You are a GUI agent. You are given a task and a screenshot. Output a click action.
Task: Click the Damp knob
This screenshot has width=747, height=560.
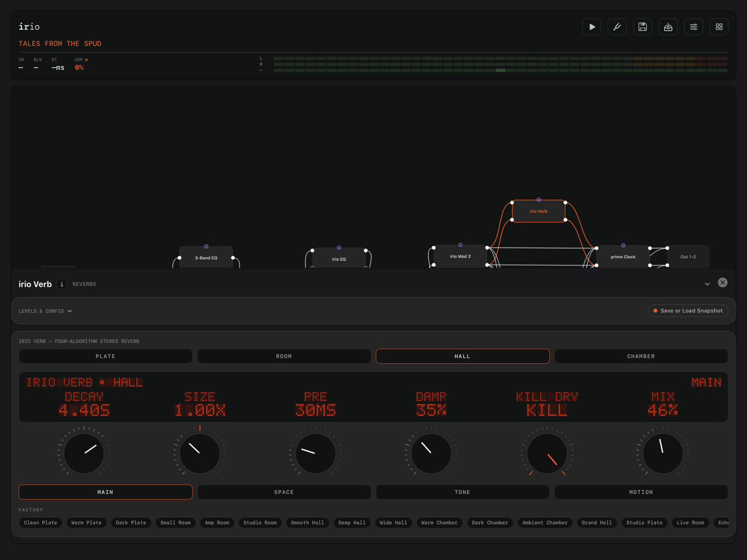[431, 453]
